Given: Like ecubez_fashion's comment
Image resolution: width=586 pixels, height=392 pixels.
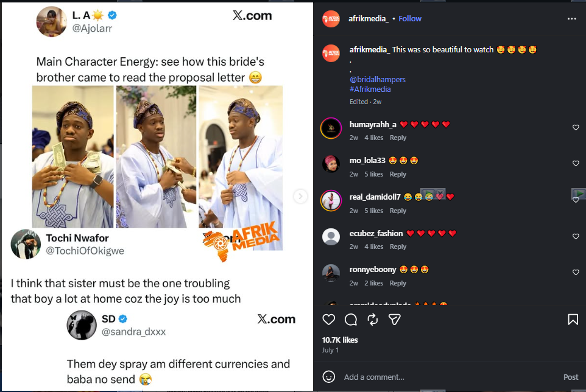Looking at the screenshot, I should pyautogui.click(x=576, y=236).
